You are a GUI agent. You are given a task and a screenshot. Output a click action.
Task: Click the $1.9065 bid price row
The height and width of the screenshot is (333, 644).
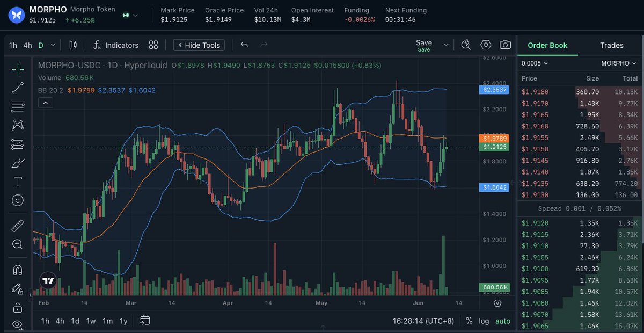(580, 326)
